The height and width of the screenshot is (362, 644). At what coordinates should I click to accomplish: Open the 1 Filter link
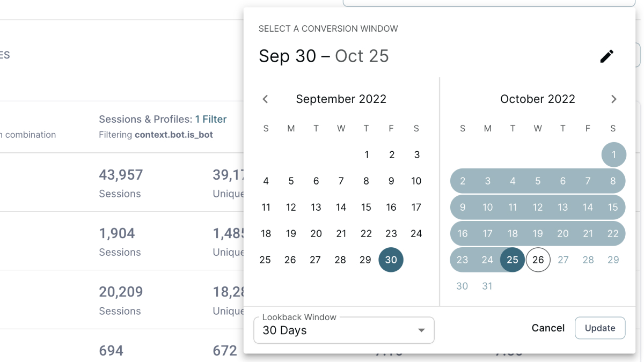click(210, 119)
